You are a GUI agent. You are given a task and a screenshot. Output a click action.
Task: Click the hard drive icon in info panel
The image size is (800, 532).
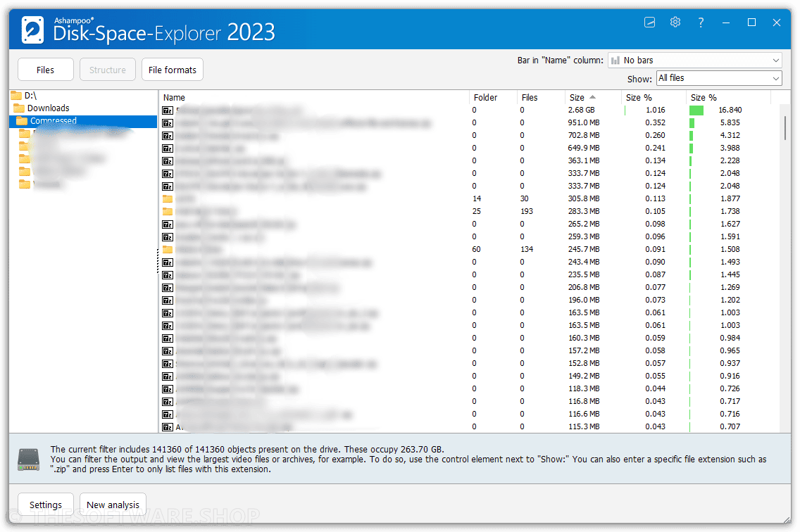click(x=29, y=459)
